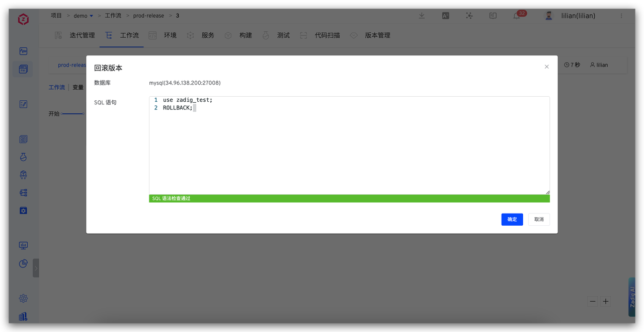Close the 回滚版本 dialog with the X
644x332 pixels.
click(546, 67)
